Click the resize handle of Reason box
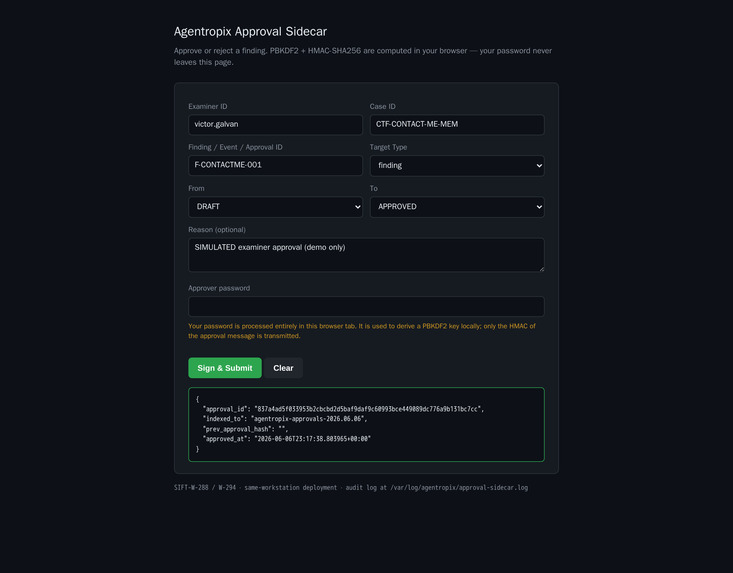733x573 pixels. pos(541,269)
